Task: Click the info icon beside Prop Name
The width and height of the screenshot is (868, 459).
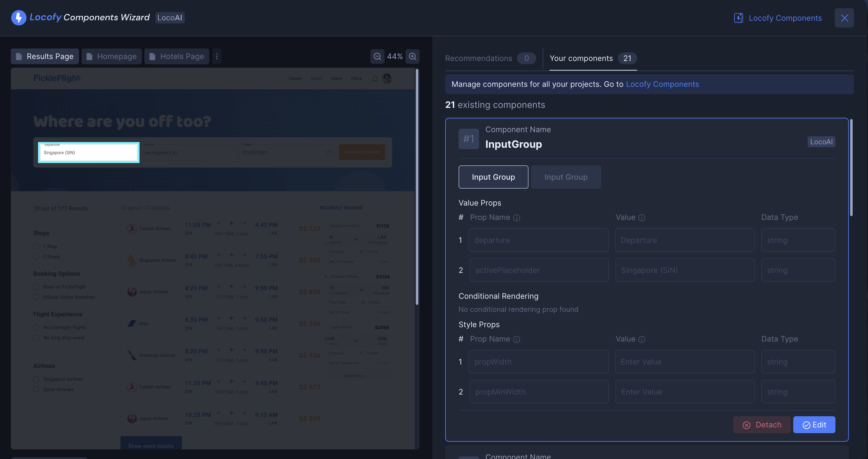Action: (517, 218)
